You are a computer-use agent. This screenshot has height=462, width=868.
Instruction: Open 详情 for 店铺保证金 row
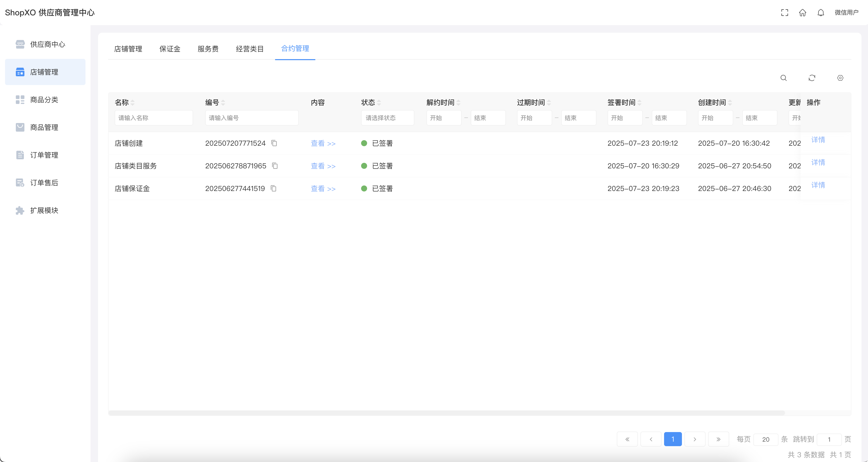point(818,185)
